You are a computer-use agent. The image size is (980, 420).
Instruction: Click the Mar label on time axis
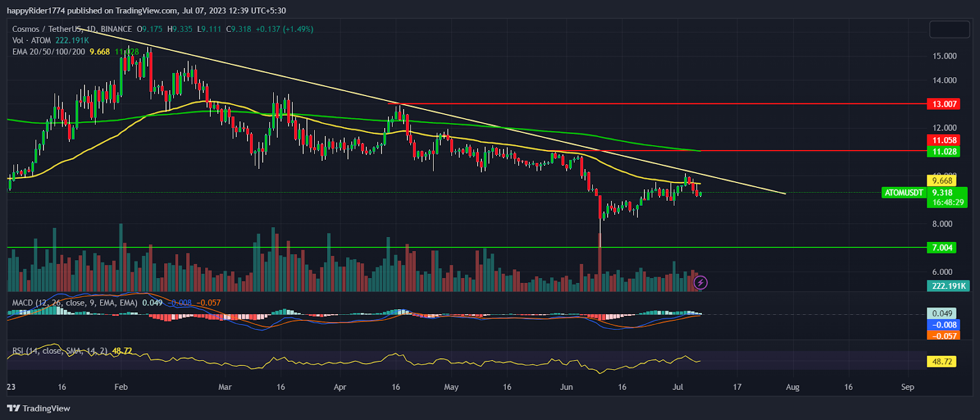click(225, 387)
